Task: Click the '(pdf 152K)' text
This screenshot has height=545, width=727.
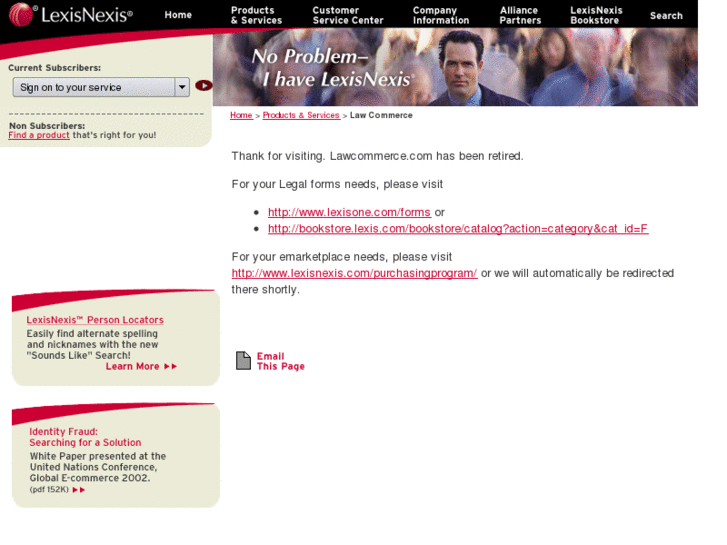Action: (x=49, y=490)
